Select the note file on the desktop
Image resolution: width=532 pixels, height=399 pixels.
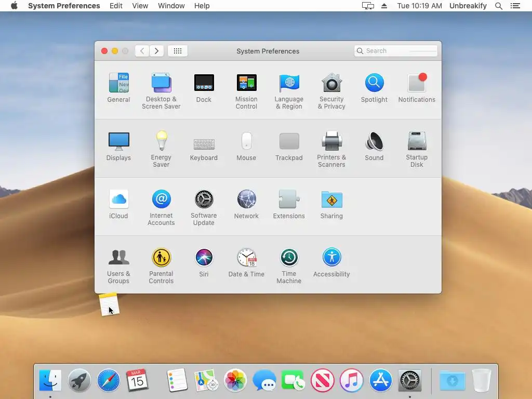[109, 304]
